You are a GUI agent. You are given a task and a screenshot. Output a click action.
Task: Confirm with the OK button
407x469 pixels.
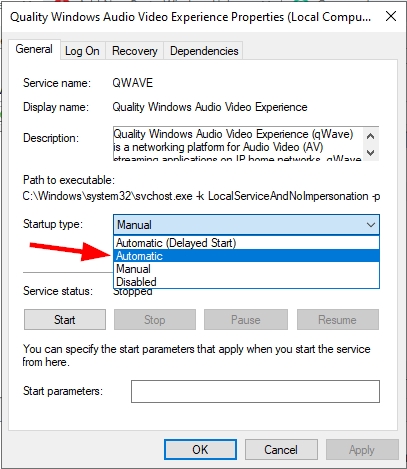[x=200, y=450]
